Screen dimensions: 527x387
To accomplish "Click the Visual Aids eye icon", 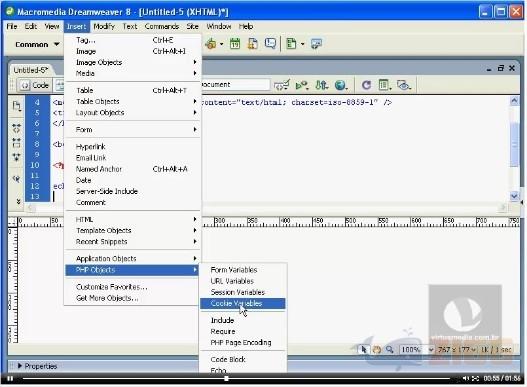I will coord(403,85).
